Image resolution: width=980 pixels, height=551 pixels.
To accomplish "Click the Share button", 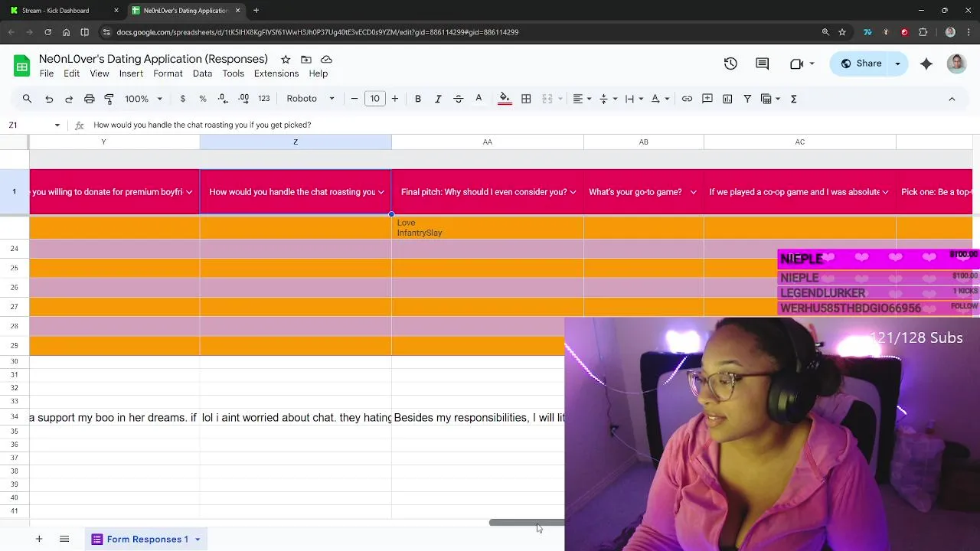I will (x=861, y=64).
